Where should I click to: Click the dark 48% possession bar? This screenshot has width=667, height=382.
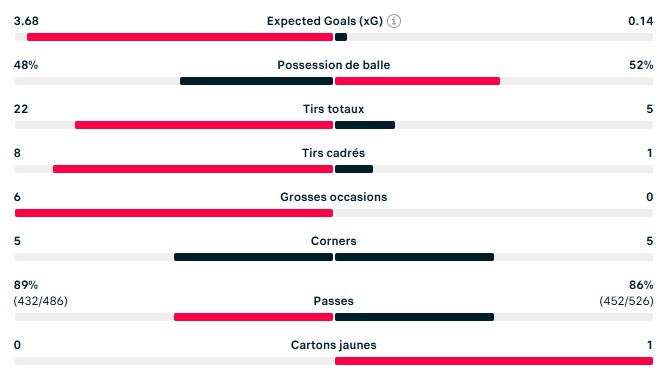257,81
